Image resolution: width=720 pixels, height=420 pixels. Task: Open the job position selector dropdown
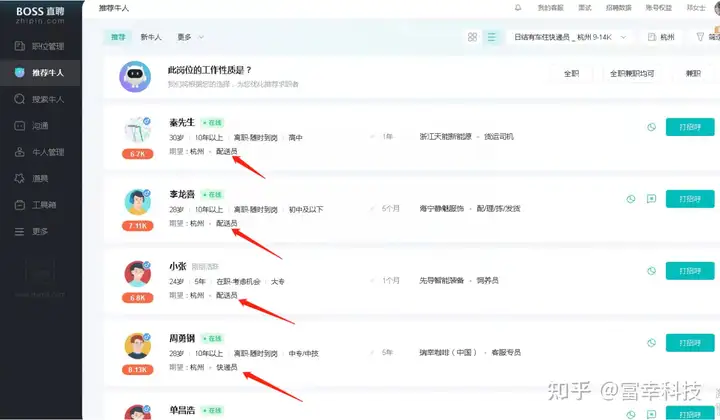click(x=570, y=37)
